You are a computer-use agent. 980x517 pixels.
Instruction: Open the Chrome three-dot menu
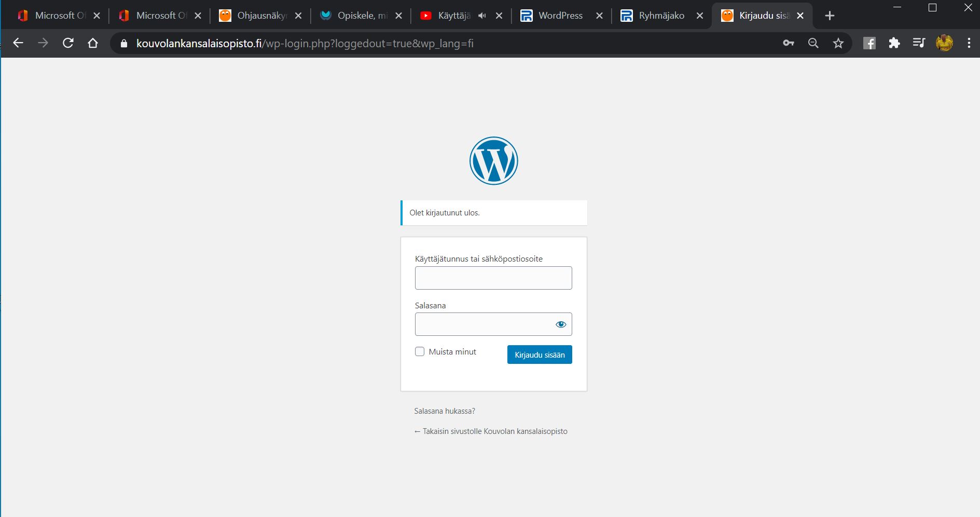969,43
